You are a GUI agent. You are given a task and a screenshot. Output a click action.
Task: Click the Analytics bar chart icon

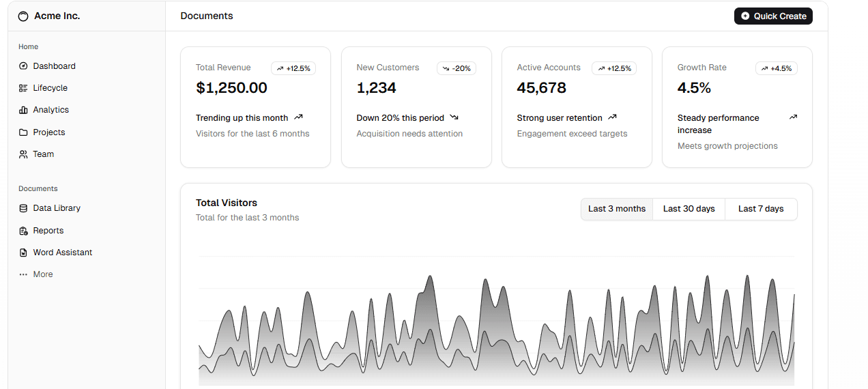(23, 110)
